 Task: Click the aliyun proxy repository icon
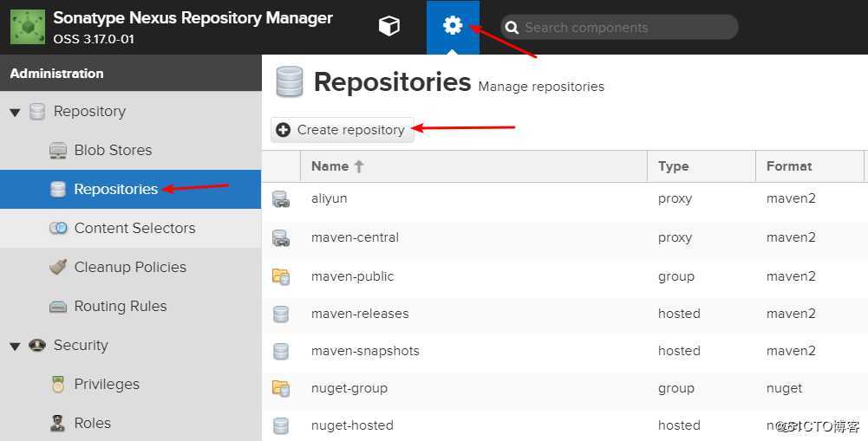pyautogui.click(x=281, y=199)
